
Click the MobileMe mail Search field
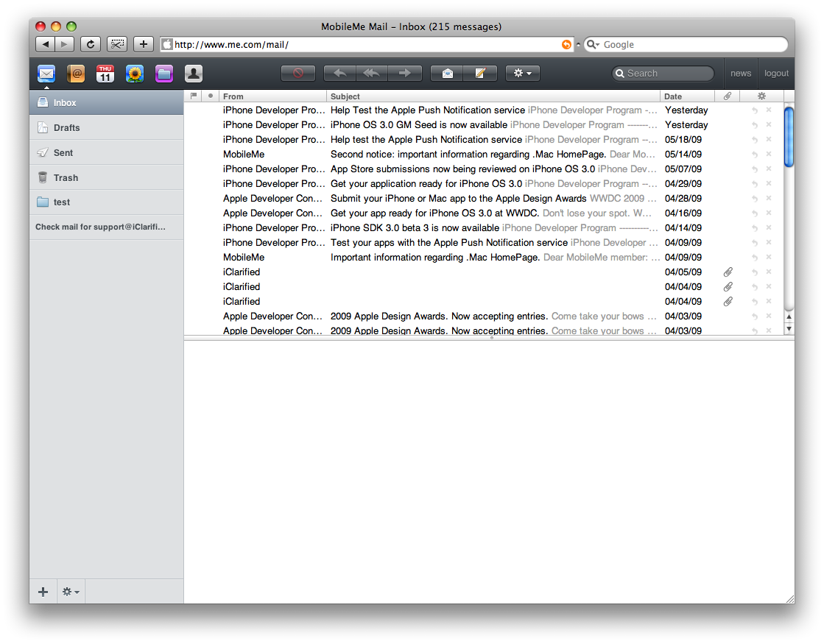(663, 74)
